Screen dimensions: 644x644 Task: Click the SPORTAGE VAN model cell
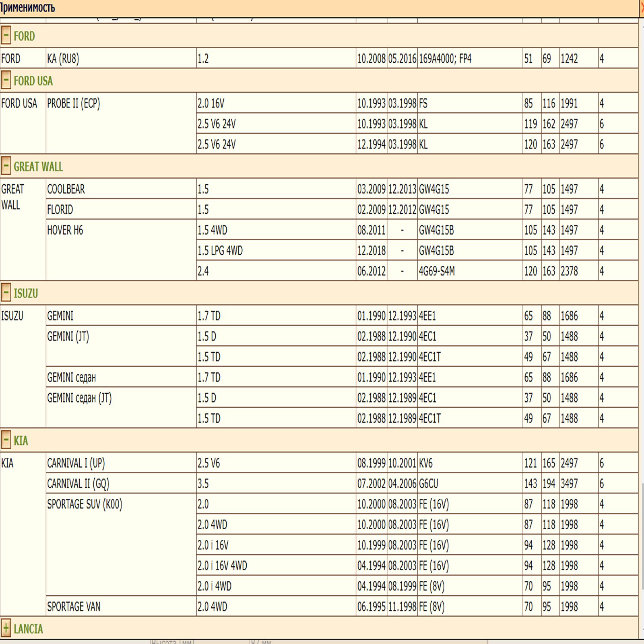click(x=74, y=607)
